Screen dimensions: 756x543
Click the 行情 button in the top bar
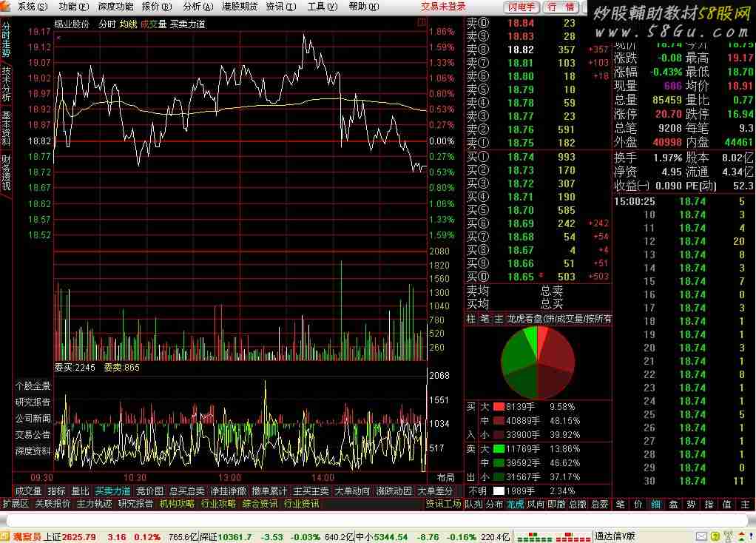561,7
